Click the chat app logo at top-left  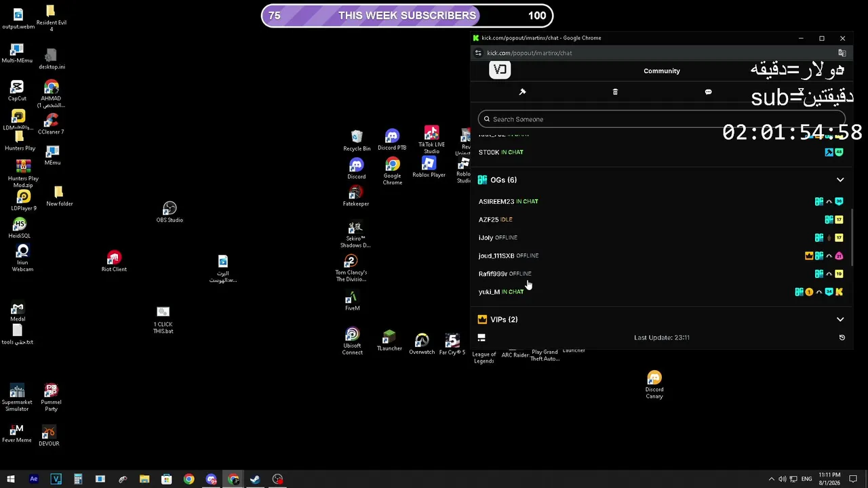coord(500,70)
